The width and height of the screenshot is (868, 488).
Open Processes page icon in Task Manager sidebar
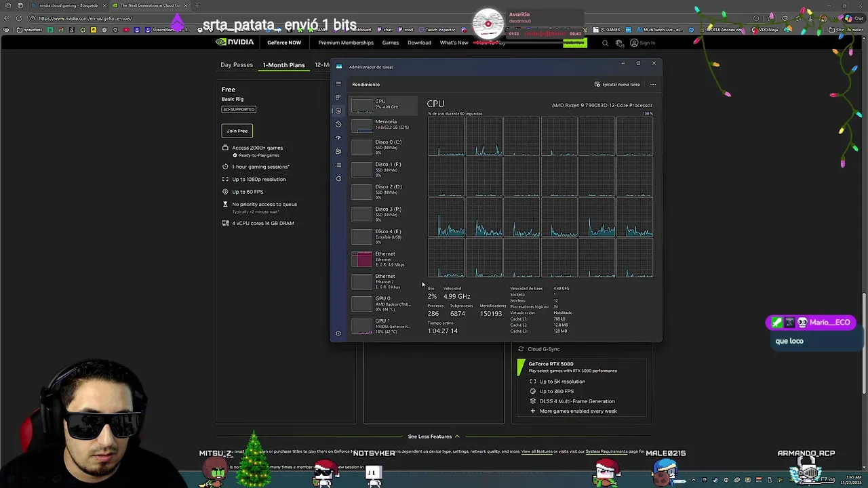pyautogui.click(x=338, y=97)
